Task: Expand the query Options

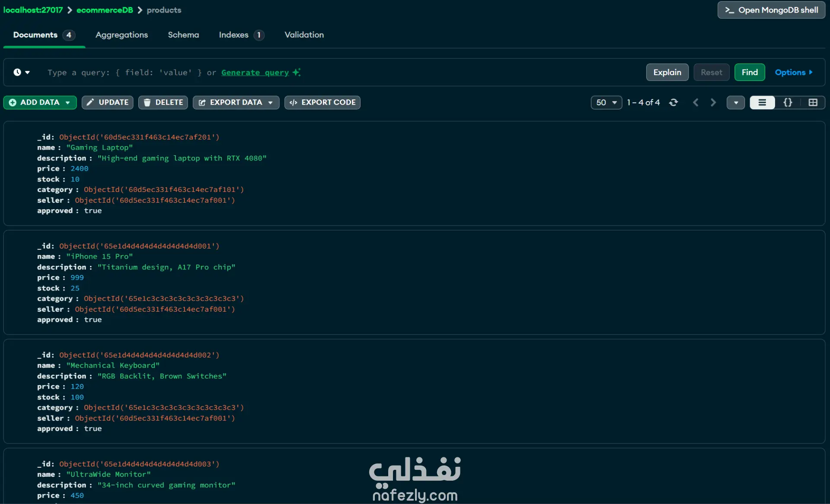Action: point(794,72)
